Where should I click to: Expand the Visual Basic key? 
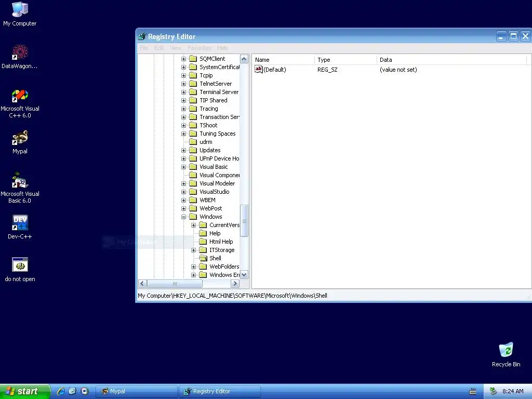coord(183,167)
